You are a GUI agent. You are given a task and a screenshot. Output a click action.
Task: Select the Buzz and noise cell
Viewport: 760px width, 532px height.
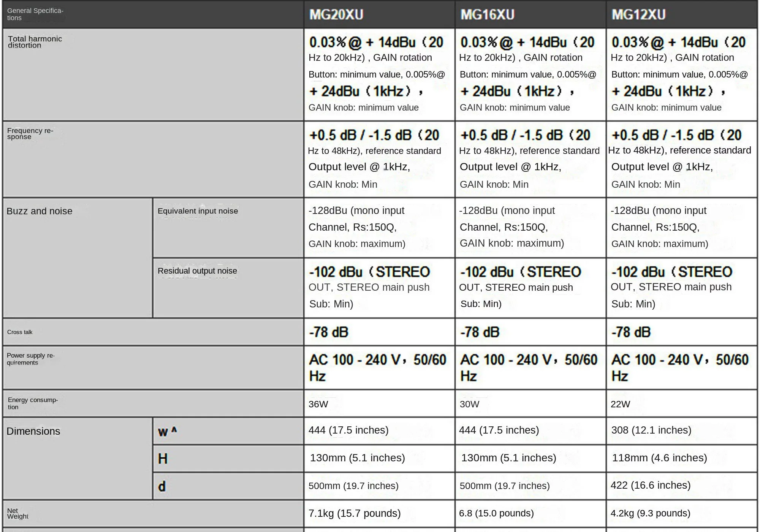coord(40,211)
